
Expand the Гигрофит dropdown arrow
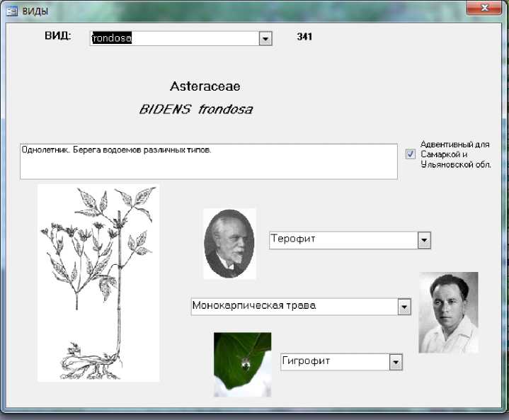[396, 362]
